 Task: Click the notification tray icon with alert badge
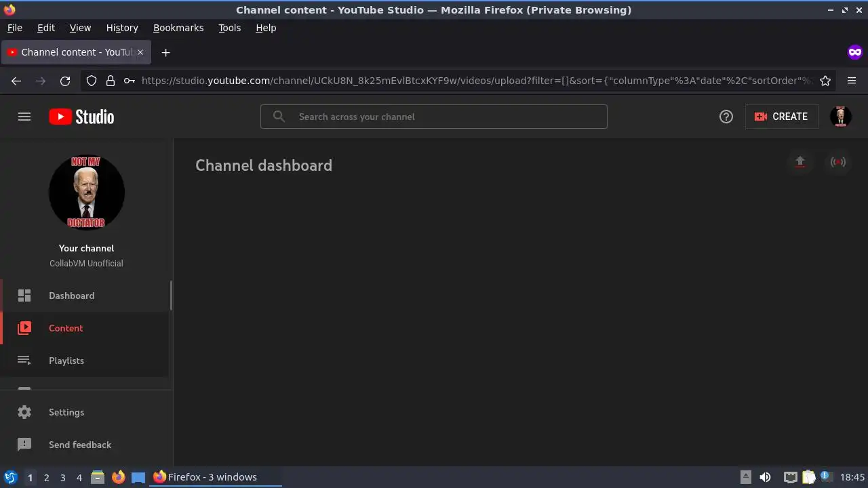tap(826, 477)
